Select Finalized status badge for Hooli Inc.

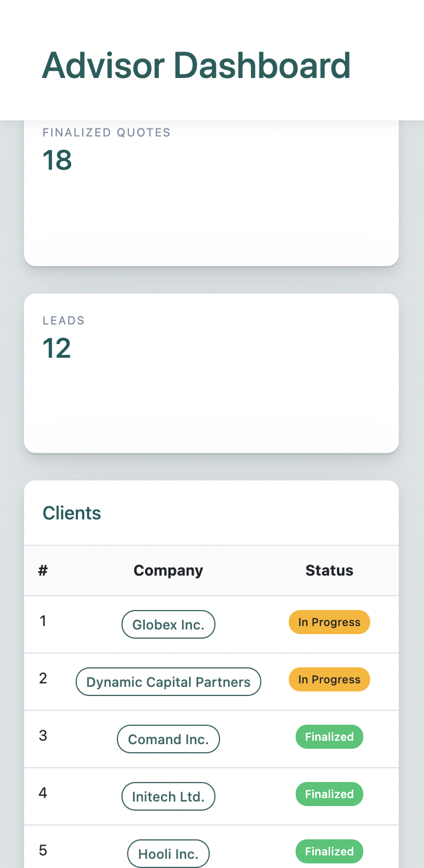[x=329, y=851]
